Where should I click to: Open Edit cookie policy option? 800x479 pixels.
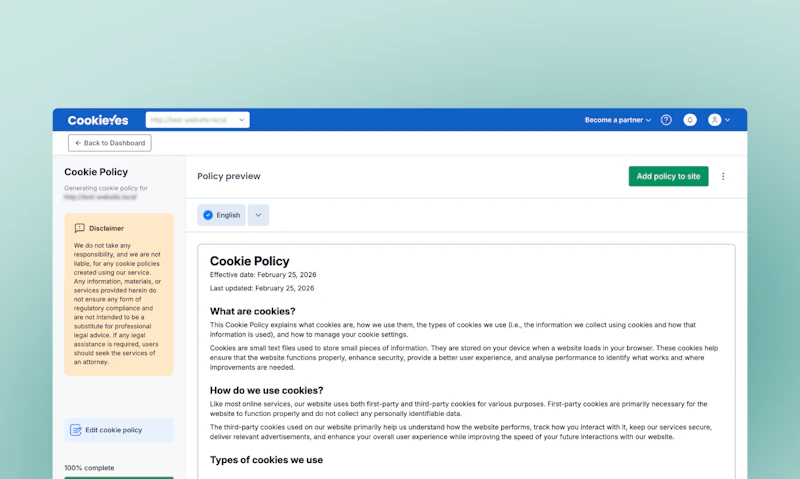pos(119,430)
